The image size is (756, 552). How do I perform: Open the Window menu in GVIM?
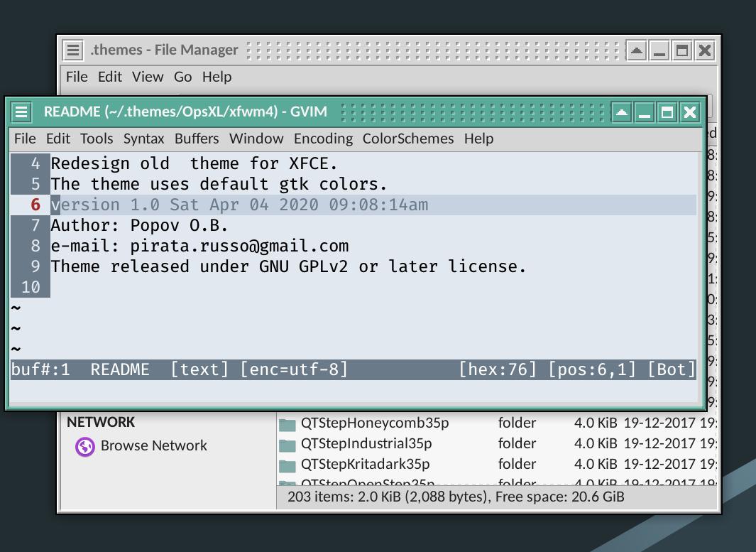[x=256, y=139]
